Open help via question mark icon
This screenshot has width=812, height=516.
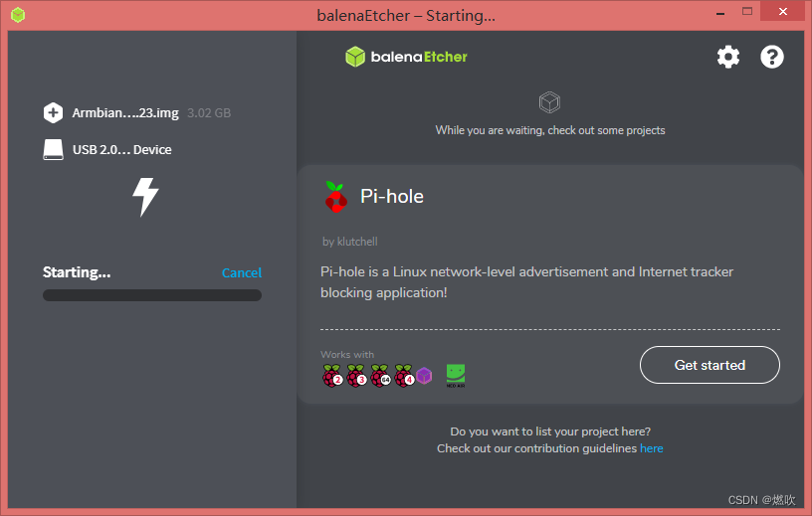click(x=771, y=57)
